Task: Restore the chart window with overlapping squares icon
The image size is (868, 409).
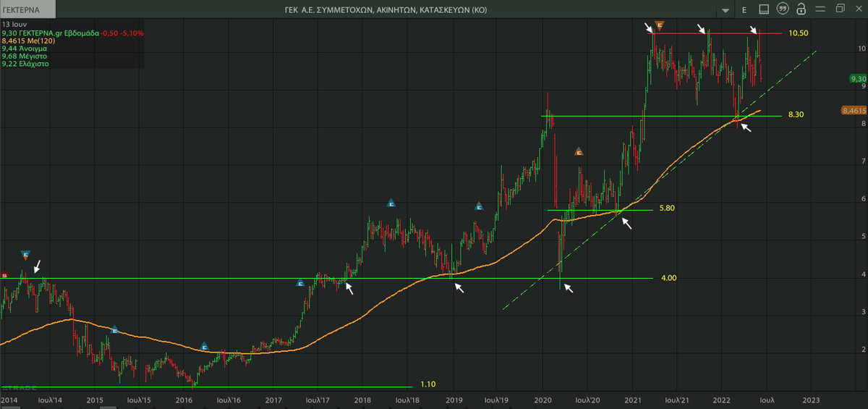Action: (840, 9)
